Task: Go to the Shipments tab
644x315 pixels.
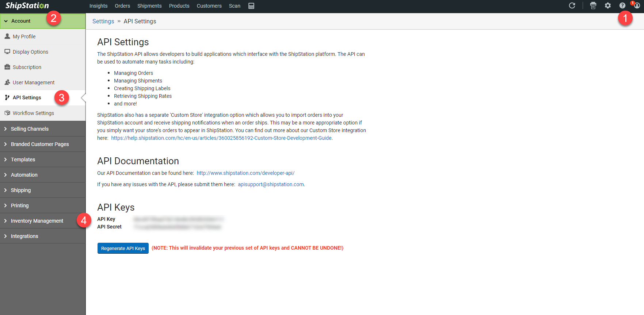Action: (149, 6)
